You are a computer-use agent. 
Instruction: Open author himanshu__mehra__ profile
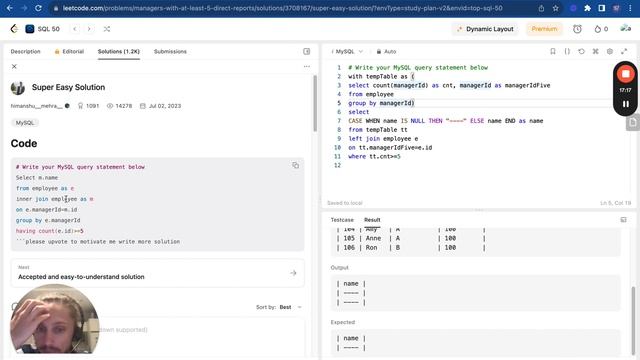37,106
